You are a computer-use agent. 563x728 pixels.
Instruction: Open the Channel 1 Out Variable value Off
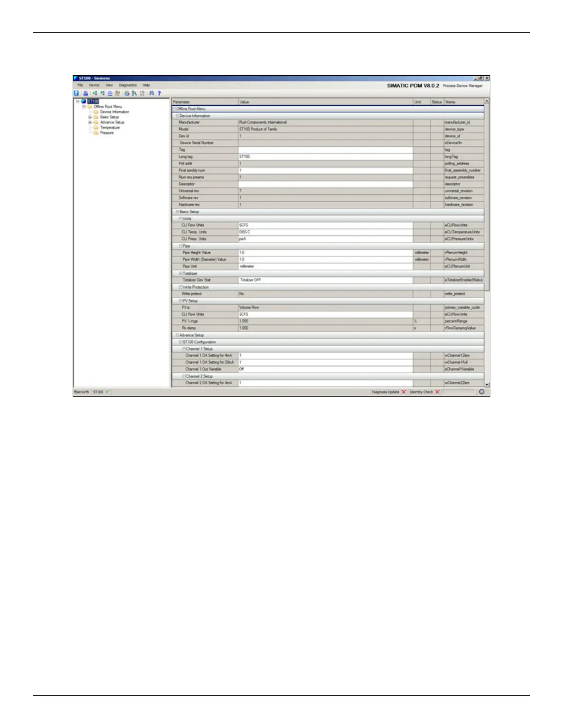[x=325, y=369]
